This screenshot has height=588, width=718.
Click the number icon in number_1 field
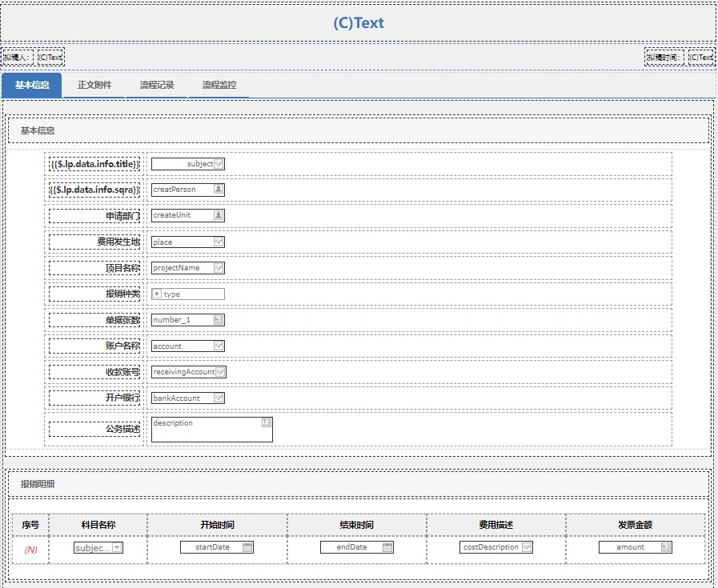click(219, 320)
